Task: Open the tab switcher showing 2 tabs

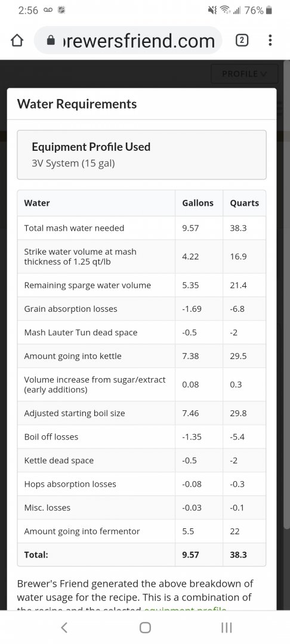Action: click(242, 41)
